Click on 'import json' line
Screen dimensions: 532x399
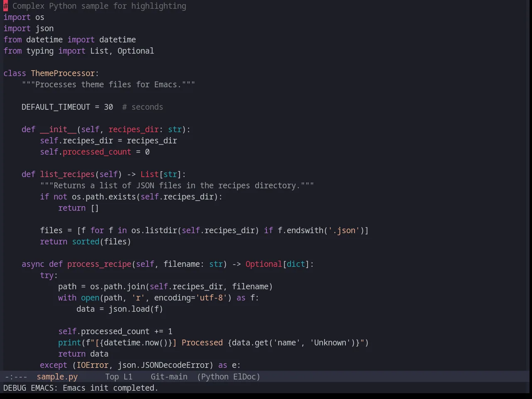click(28, 28)
